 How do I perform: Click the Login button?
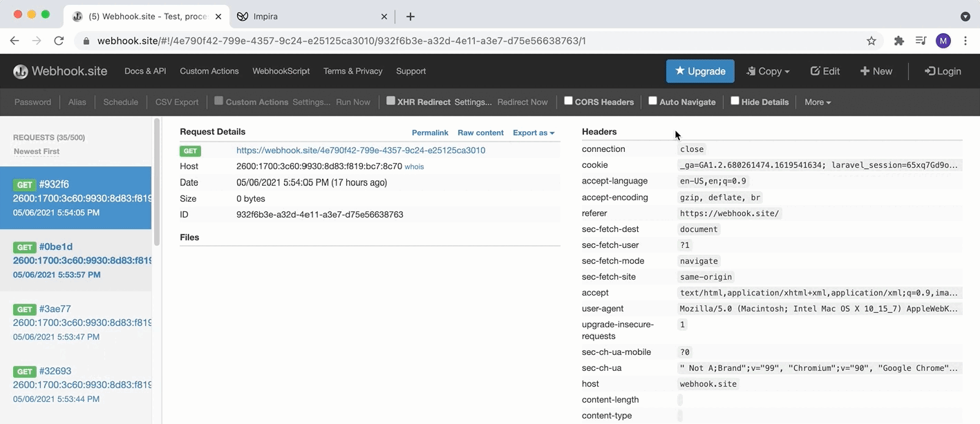coord(943,71)
